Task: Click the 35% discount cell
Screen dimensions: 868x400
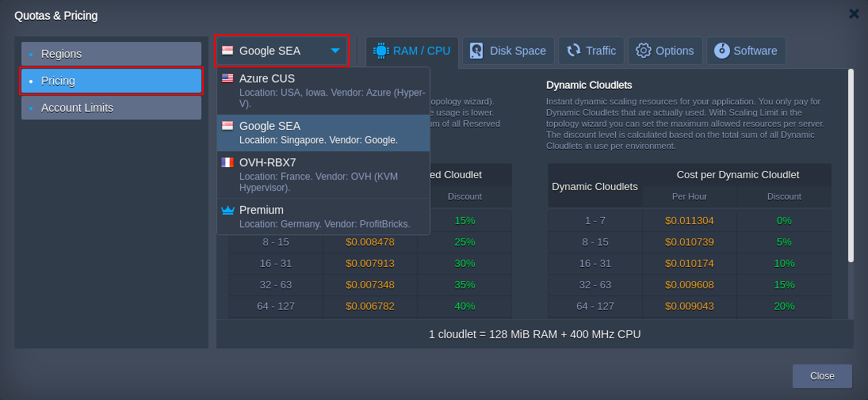Action: [465, 285]
